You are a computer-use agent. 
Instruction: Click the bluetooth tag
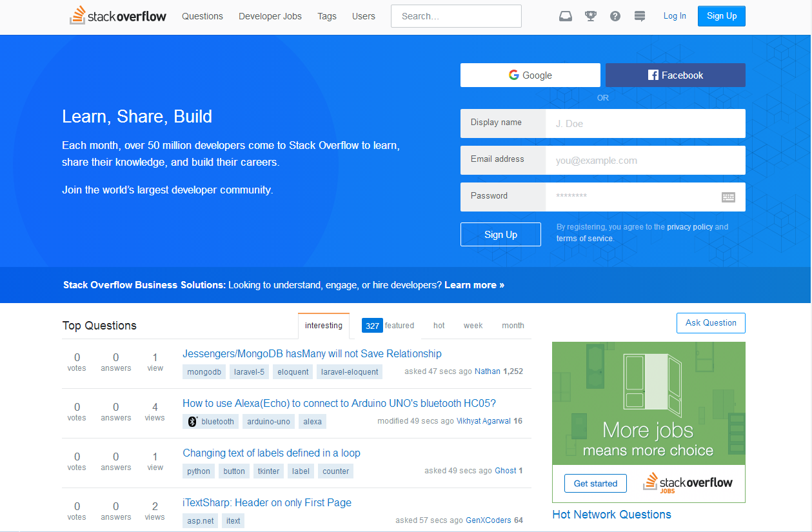(x=211, y=422)
